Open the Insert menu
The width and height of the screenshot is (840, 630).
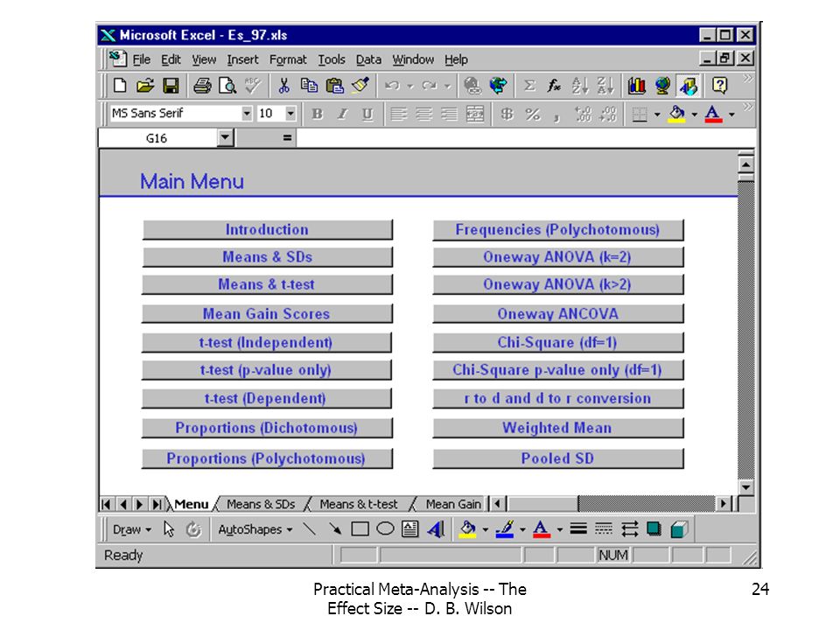242,59
